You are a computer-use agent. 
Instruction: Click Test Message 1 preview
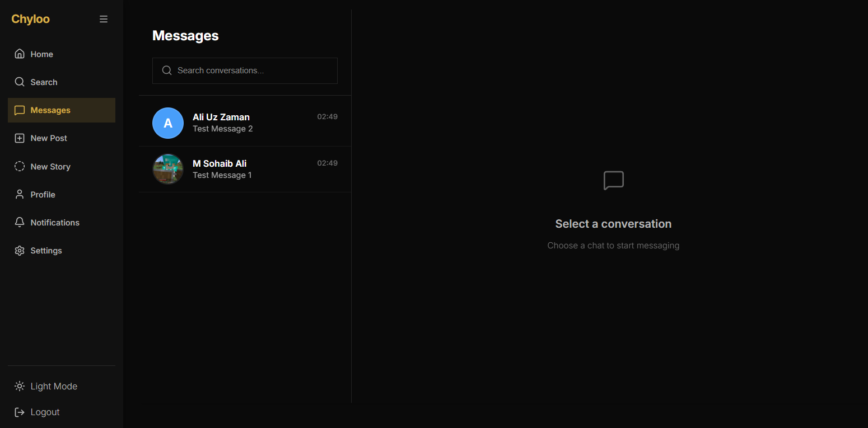click(x=222, y=175)
